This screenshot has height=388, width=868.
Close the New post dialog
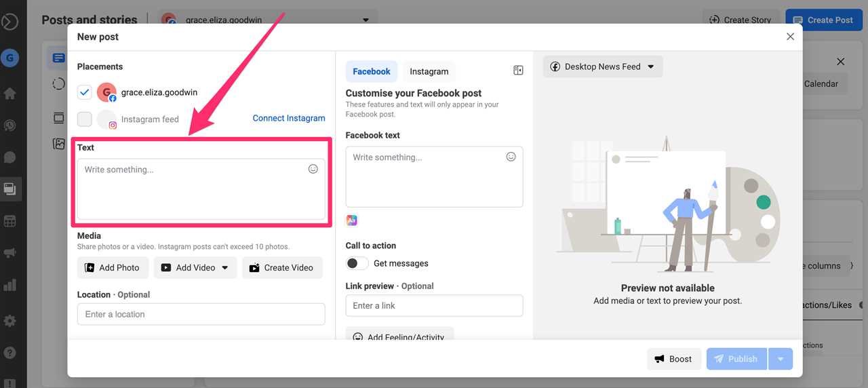pos(790,37)
